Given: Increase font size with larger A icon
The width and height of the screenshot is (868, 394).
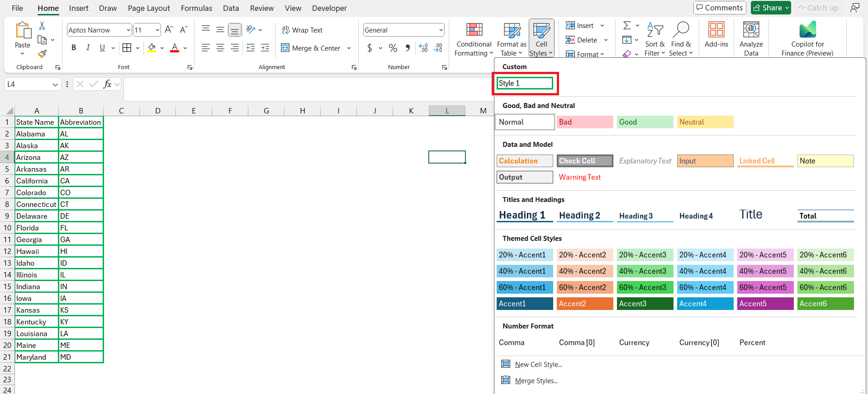Looking at the screenshot, I should 169,30.
